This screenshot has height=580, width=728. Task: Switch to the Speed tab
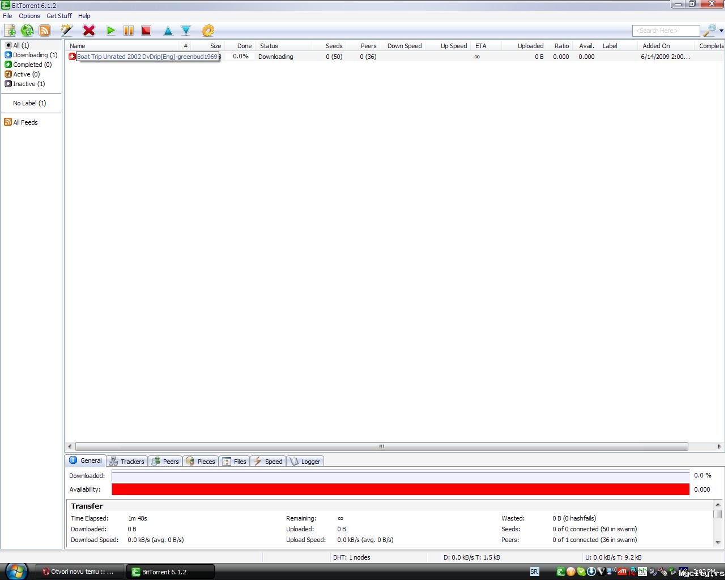(268, 462)
